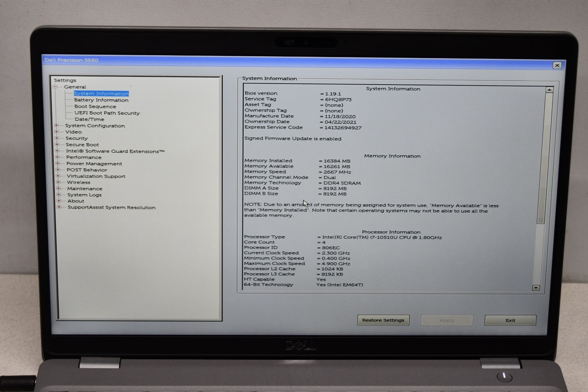Expand Intel Software Guard Extensions node
Screen dimensions: 588x392
tap(57, 151)
